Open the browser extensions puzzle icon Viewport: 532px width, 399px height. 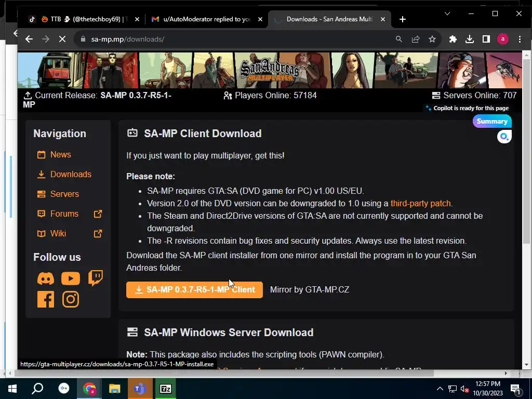453,39
